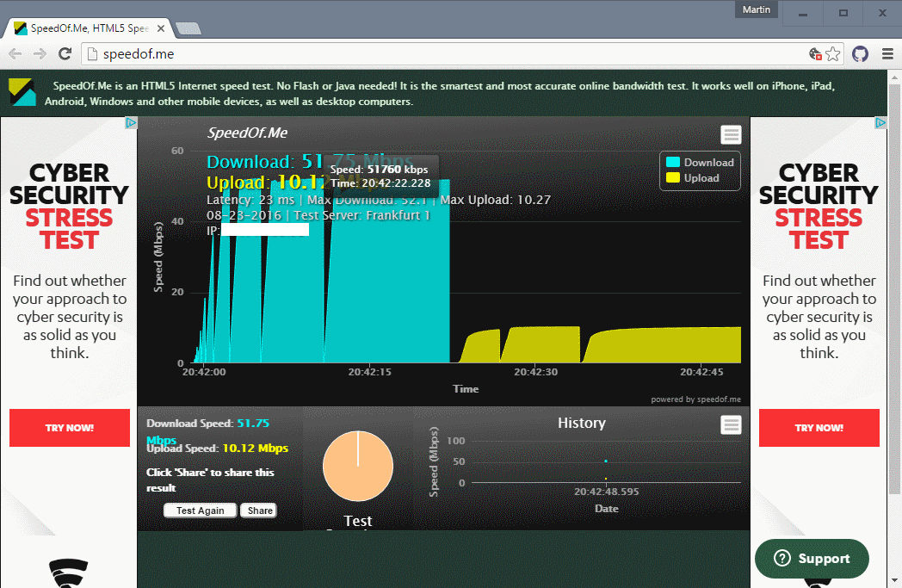
Task: Click the browser forward arrow
Action: pos(40,54)
